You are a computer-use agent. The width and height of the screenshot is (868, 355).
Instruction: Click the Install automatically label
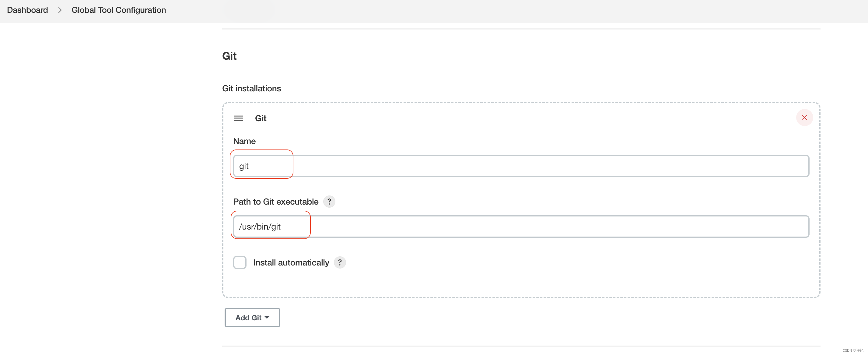point(291,263)
